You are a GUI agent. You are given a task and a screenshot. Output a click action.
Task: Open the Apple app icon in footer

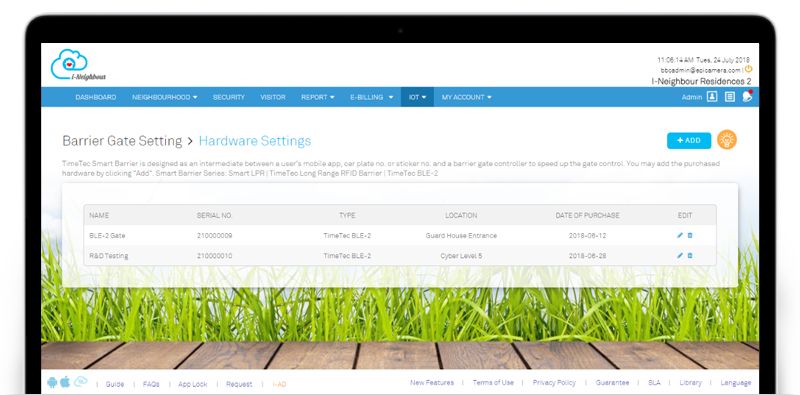click(65, 382)
